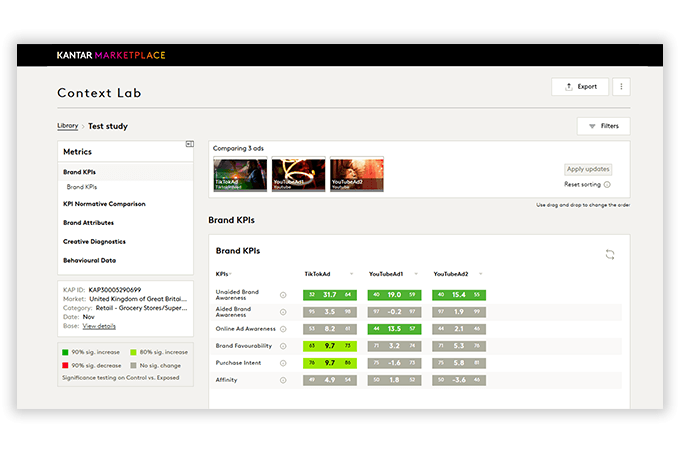Click TikTokAd Unaided Brand Awareness 31.7 cell
Screen dimensions: 680x453
coord(330,295)
